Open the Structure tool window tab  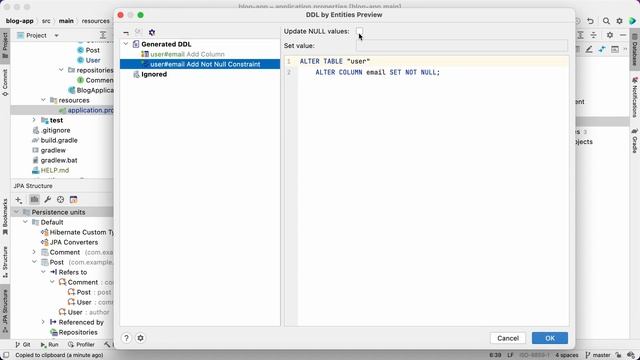click(x=5, y=262)
